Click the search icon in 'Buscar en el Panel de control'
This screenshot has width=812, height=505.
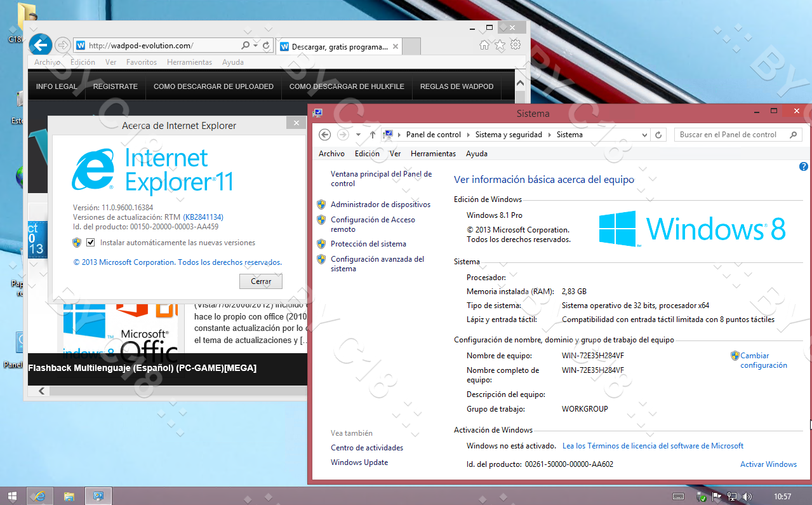[x=793, y=135]
